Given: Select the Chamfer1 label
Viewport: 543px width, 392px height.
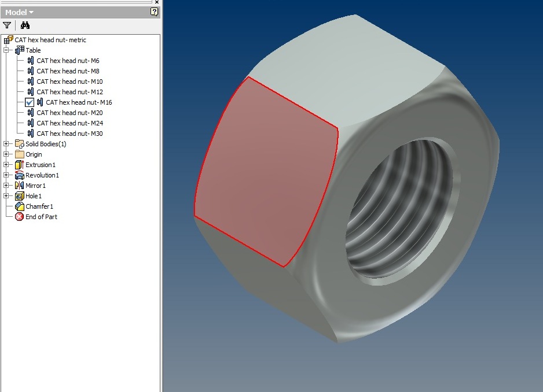Looking at the screenshot, I should tap(39, 206).
